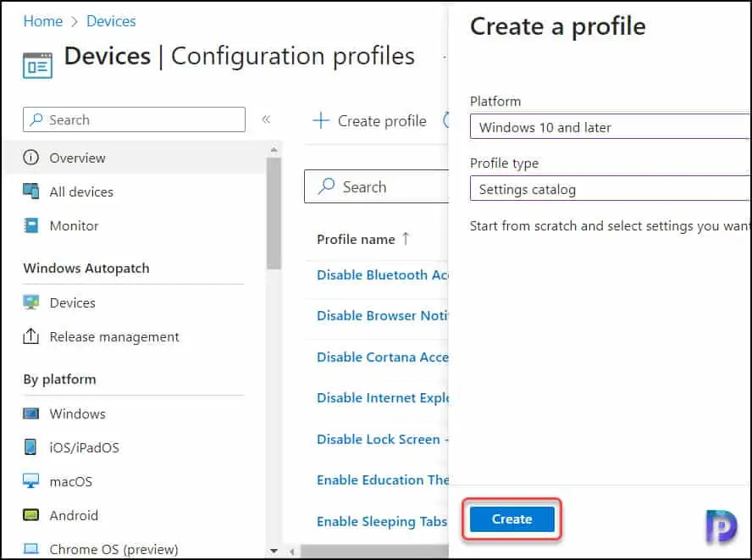
Task: Open the Disable Cortana profile
Action: point(383,357)
